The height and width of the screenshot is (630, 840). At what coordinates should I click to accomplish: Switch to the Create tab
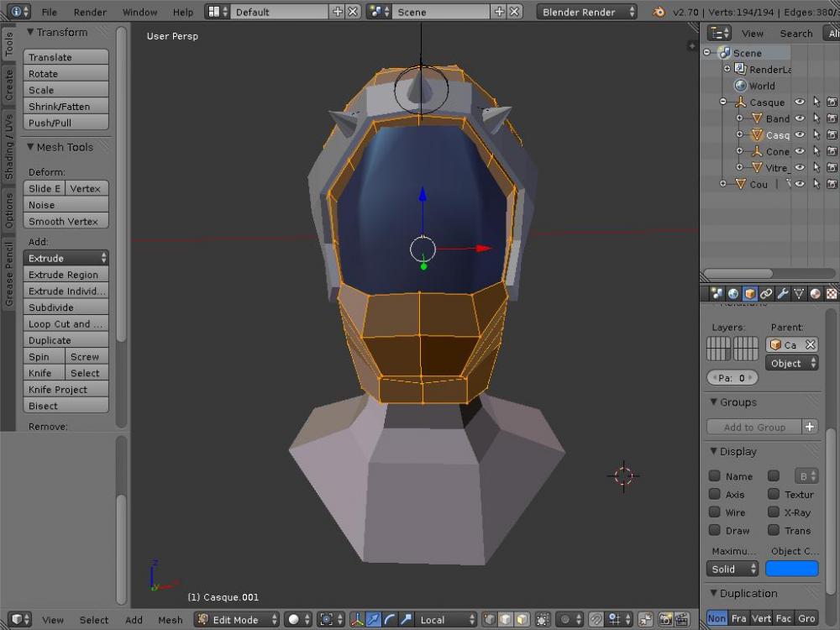pos(9,86)
